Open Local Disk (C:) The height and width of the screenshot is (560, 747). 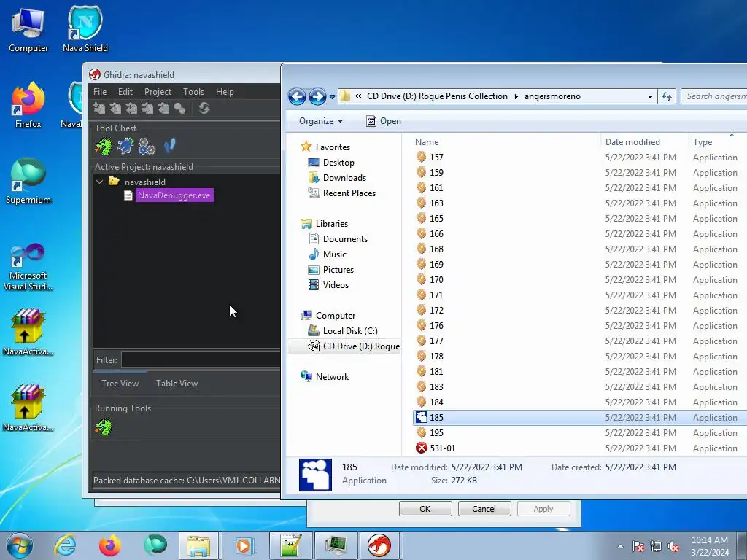(349, 331)
